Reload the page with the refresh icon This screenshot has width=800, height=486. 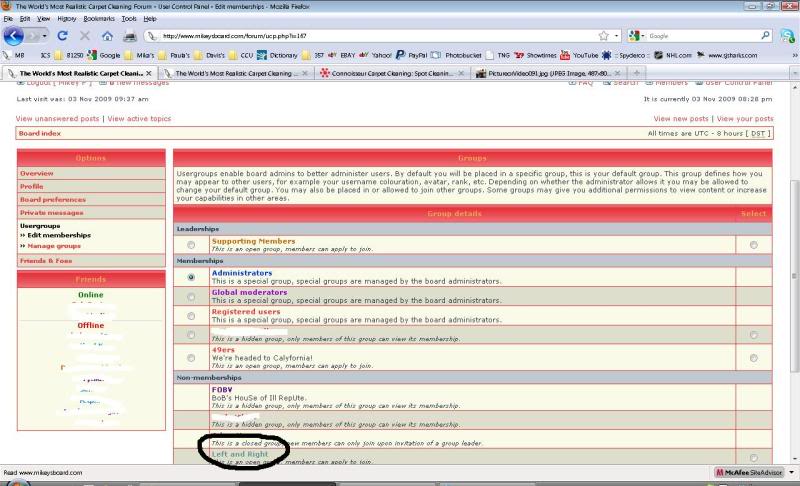point(62,36)
